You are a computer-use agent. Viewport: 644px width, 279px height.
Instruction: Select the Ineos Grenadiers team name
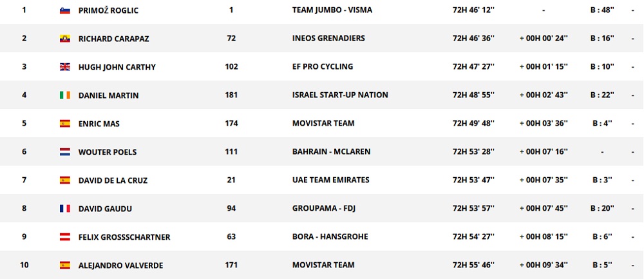point(328,39)
